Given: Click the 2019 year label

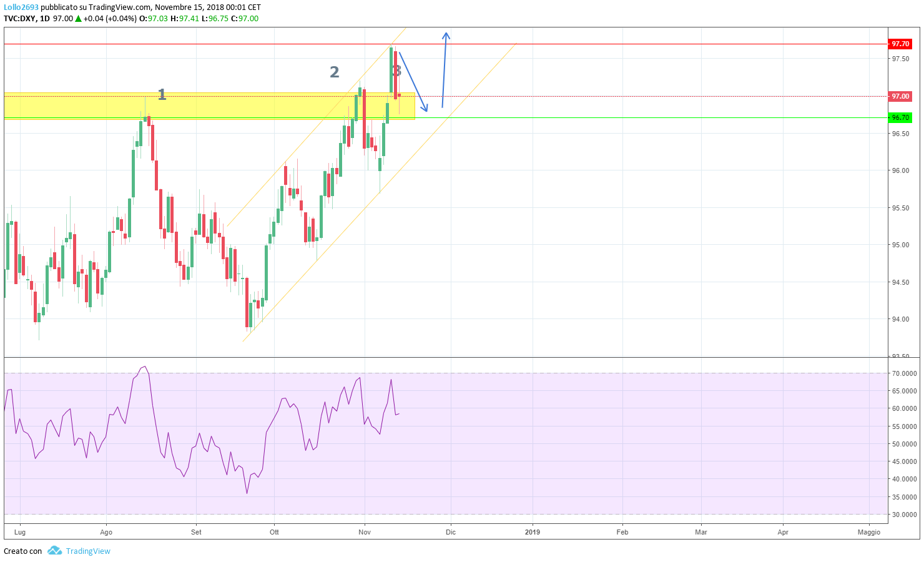Looking at the screenshot, I should pyautogui.click(x=533, y=532).
